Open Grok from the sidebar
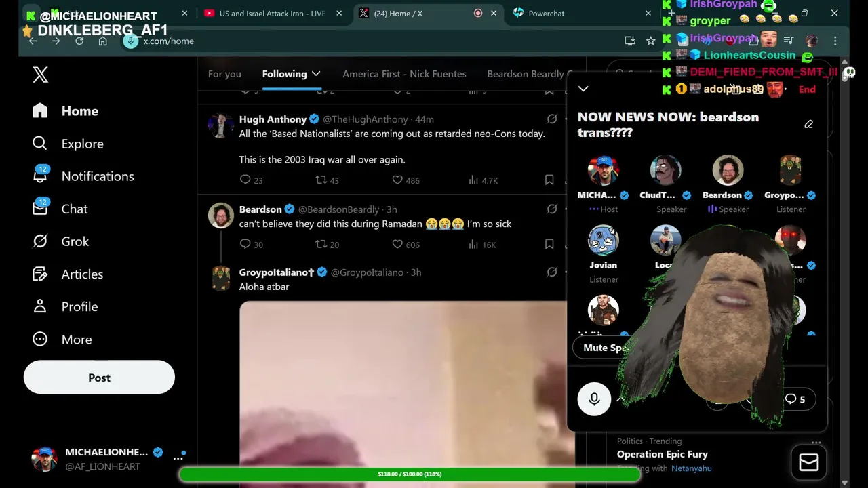Viewport: 868px width, 488px height. pos(60,241)
